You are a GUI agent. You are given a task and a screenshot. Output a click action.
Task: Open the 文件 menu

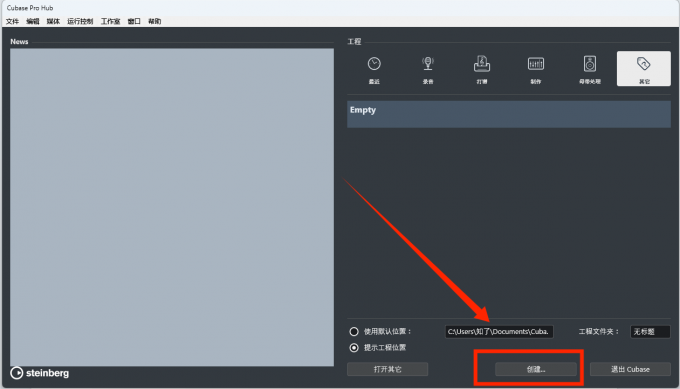pyautogui.click(x=12, y=21)
